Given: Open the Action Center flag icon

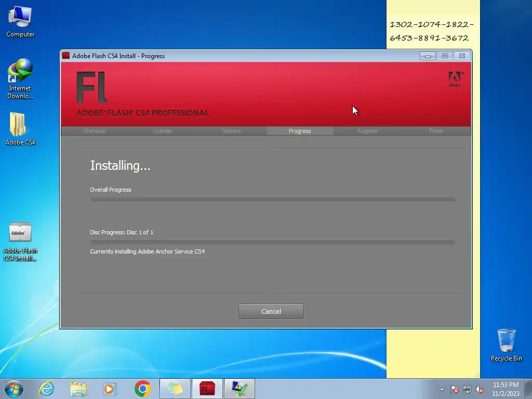Looking at the screenshot, I should click(x=454, y=389).
